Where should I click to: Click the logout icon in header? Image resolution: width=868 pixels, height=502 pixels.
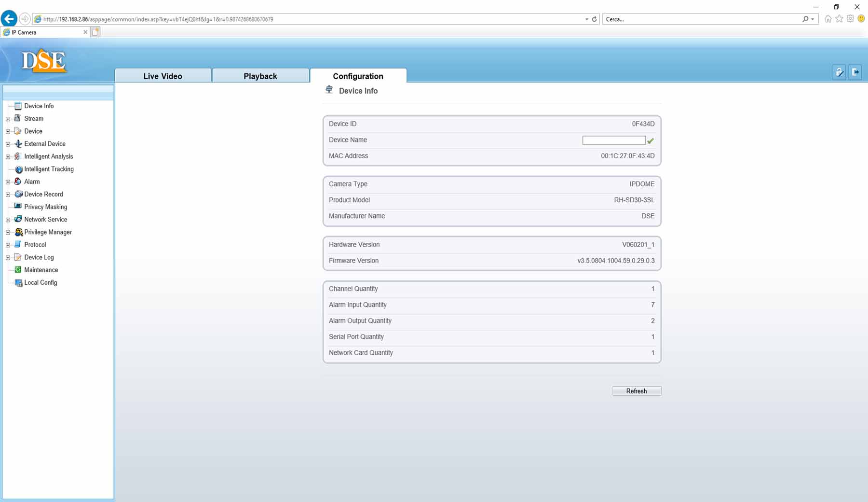pyautogui.click(x=855, y=72)
